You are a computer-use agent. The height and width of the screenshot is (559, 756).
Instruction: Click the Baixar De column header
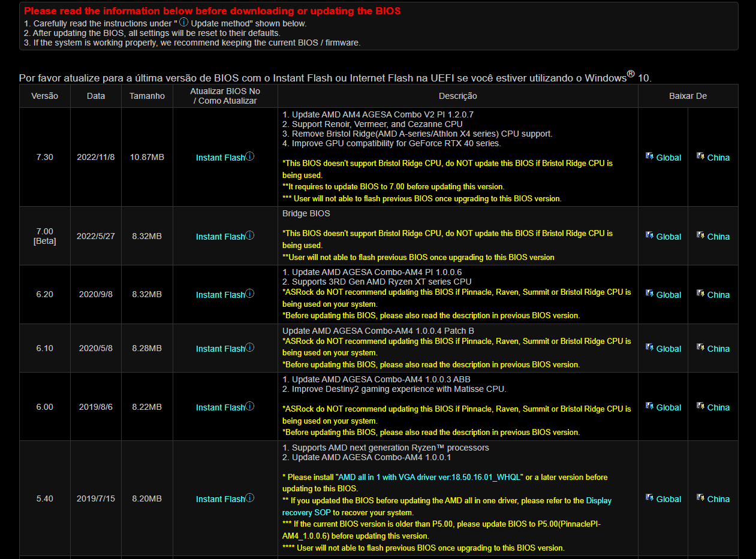[688, 96]
